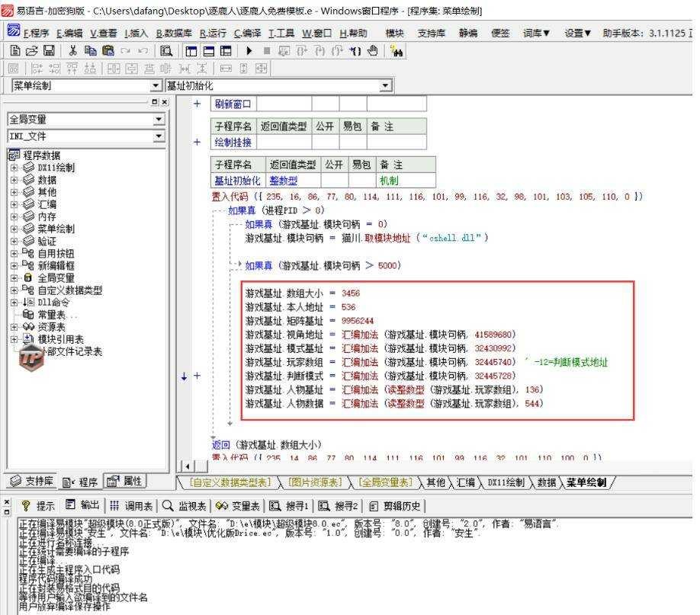This screenshot has height=615, width=700.
Task: Open the 全局变量 combo box dropdown
Action: (159, 119)
